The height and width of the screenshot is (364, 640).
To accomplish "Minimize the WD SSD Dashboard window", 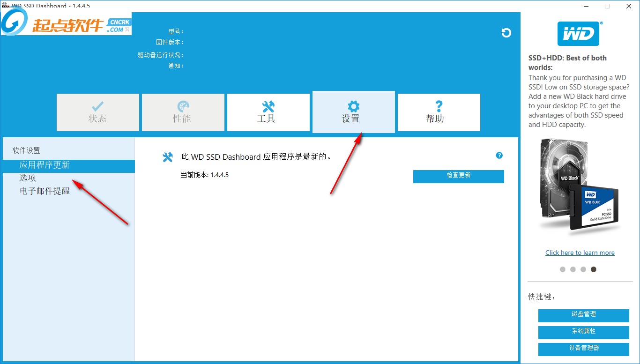I will click(586, 6).
